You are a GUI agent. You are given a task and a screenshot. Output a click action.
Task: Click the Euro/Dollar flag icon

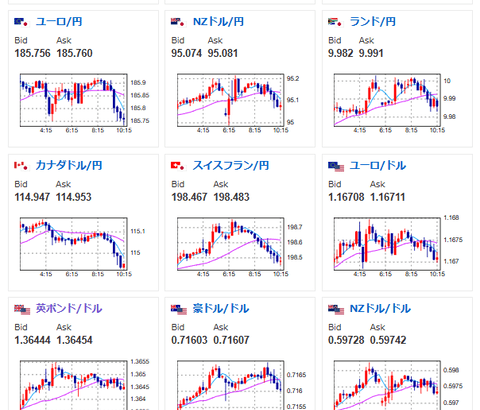click(336, 166)
